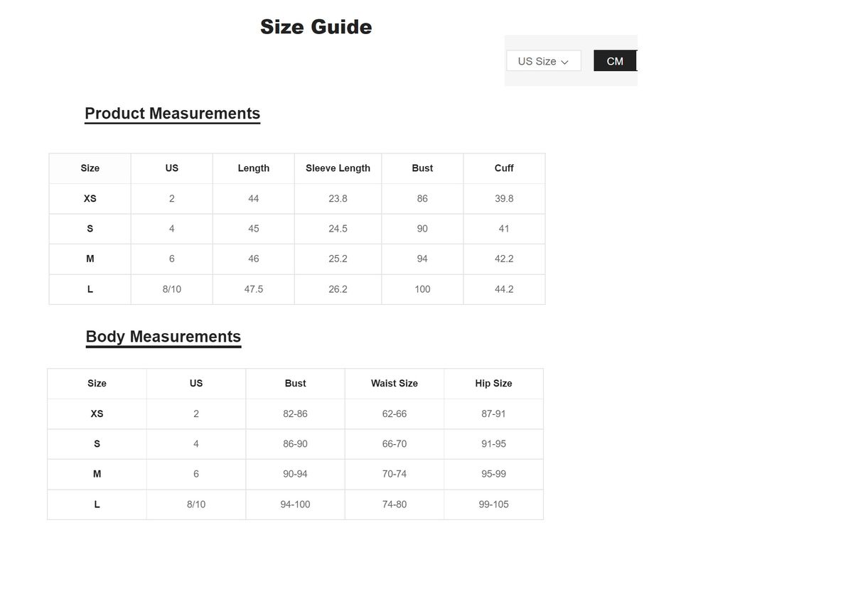
Task: Click the bust value 100 for size L
Action: pos(422,289)
